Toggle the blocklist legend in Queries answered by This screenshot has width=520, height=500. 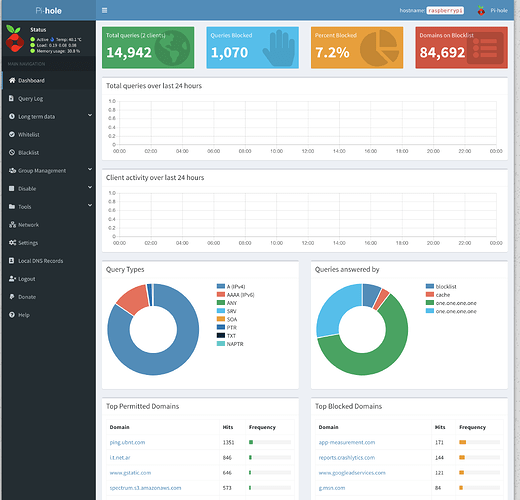pyautogui.click(x=441, y=286)
